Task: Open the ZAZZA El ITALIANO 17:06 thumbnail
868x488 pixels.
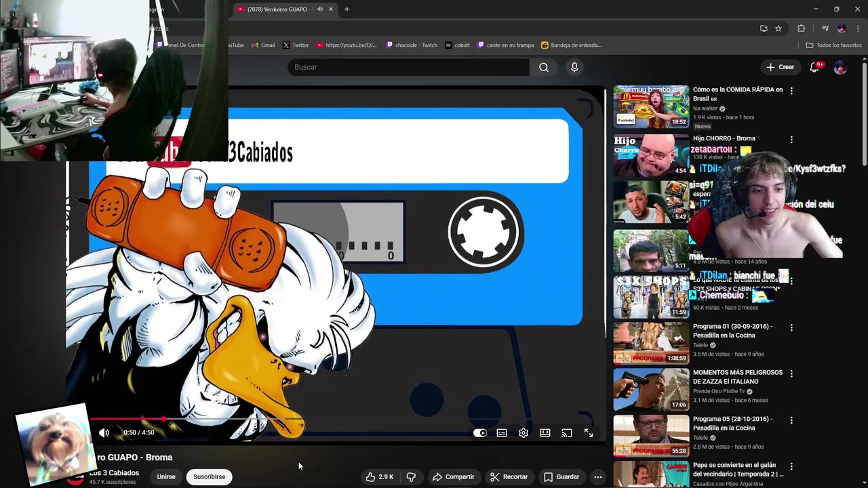Action: pos(651,390)
